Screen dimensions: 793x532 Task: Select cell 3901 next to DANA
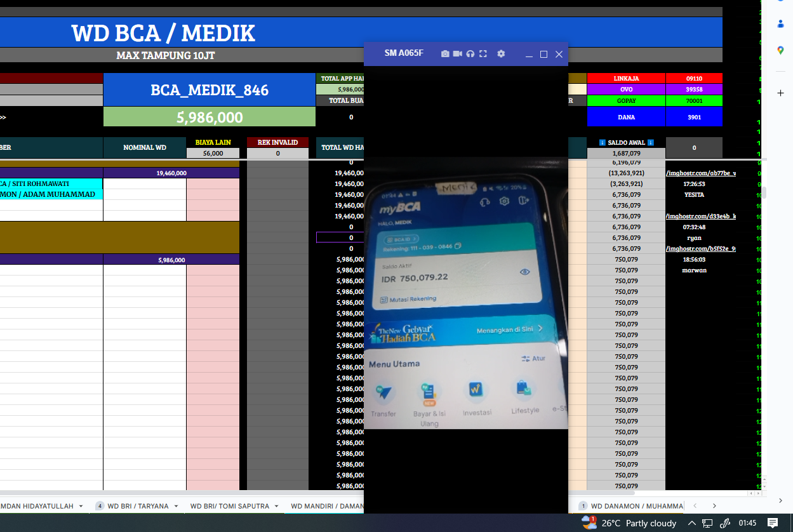pos(694,117)
